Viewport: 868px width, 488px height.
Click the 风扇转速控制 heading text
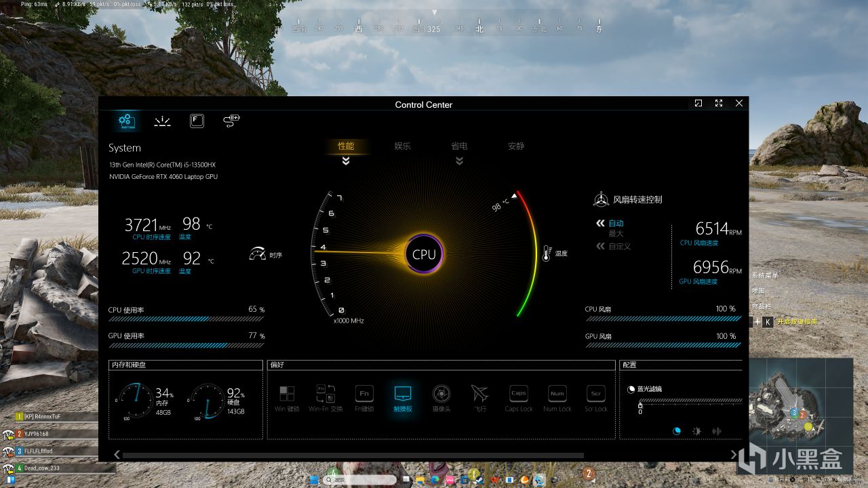[637, 200]
